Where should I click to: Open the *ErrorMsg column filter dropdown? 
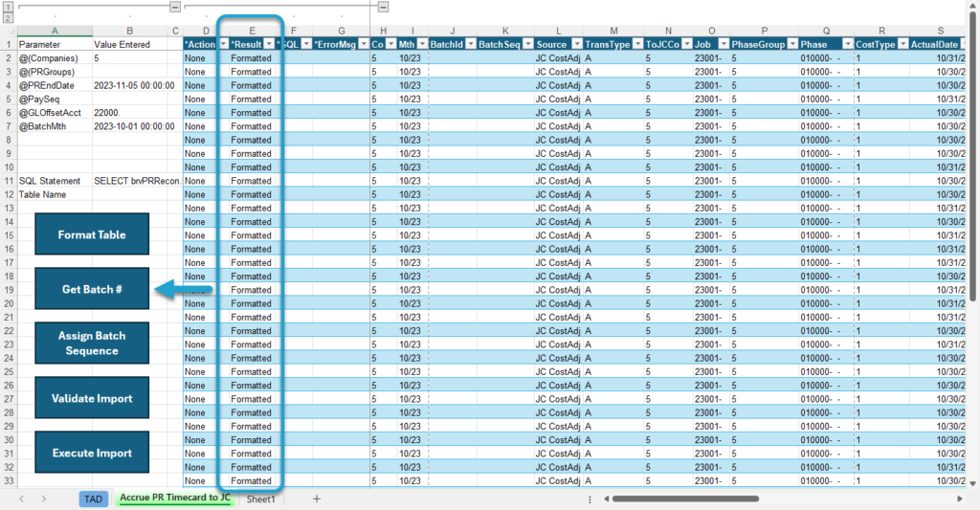point(364,44)
